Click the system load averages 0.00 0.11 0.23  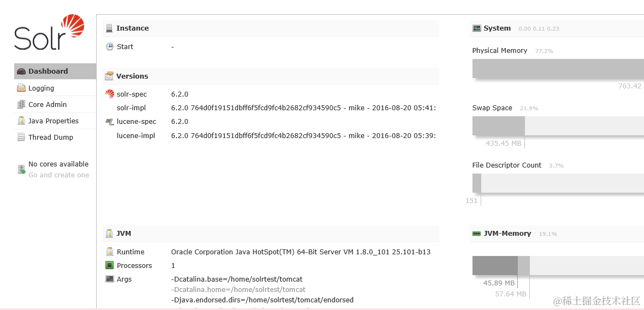pos(539,29)
